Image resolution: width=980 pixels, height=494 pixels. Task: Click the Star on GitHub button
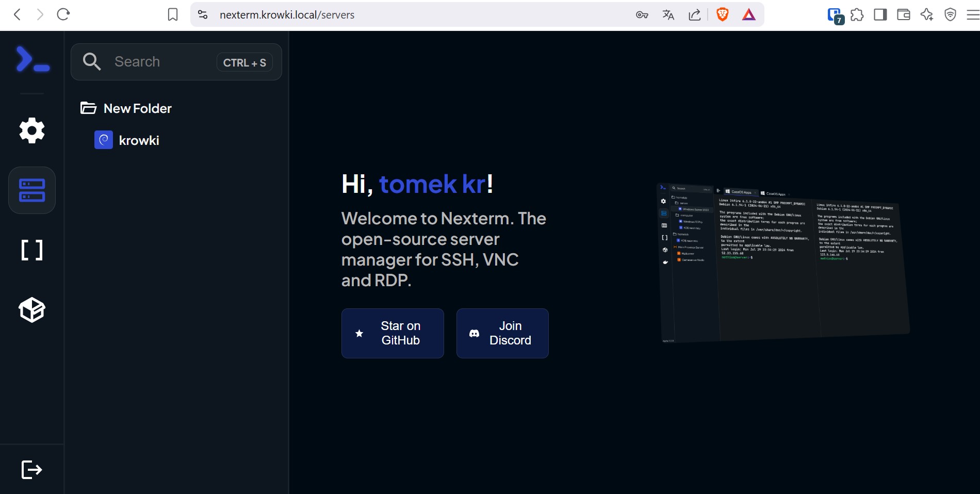(x=393, y=333)
